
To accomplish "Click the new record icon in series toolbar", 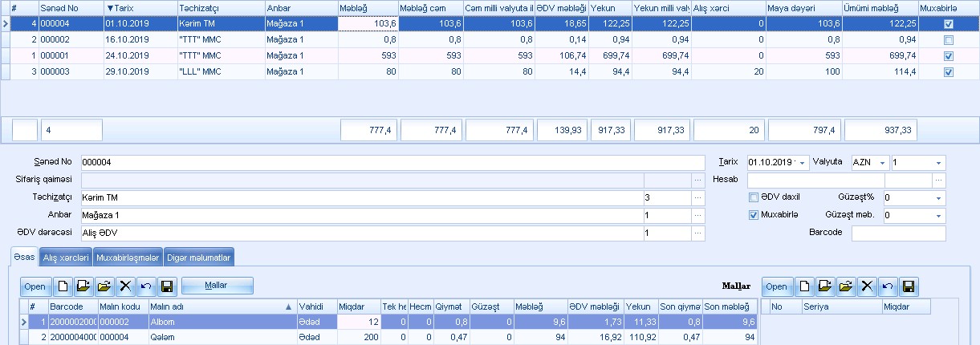I will pos(804,286).
